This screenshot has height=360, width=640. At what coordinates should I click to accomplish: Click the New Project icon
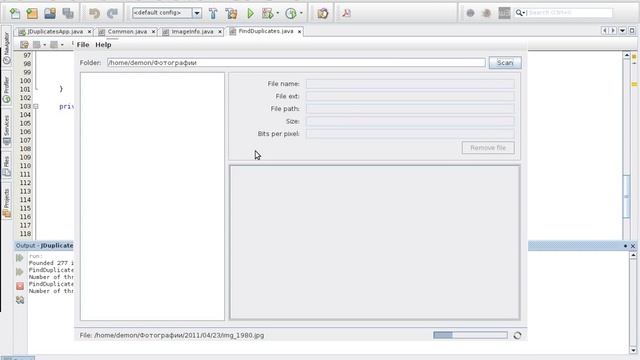pos(32,13)
